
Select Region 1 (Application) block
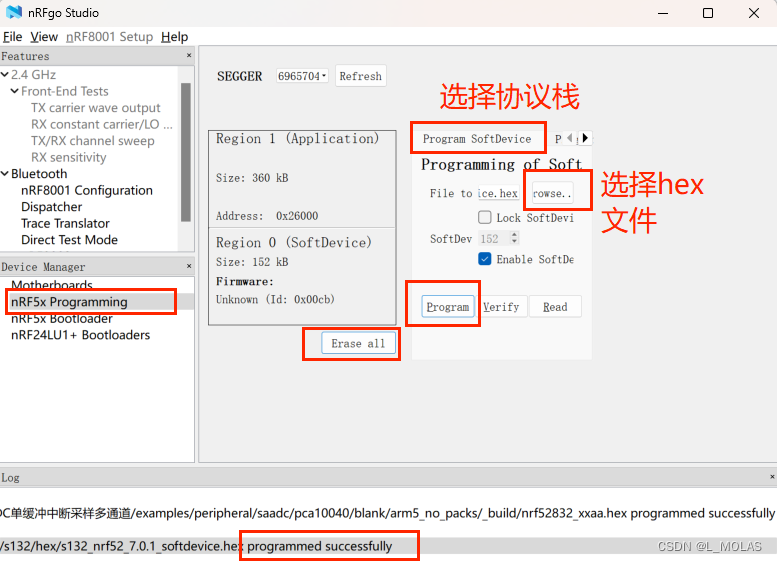[302, 179]
